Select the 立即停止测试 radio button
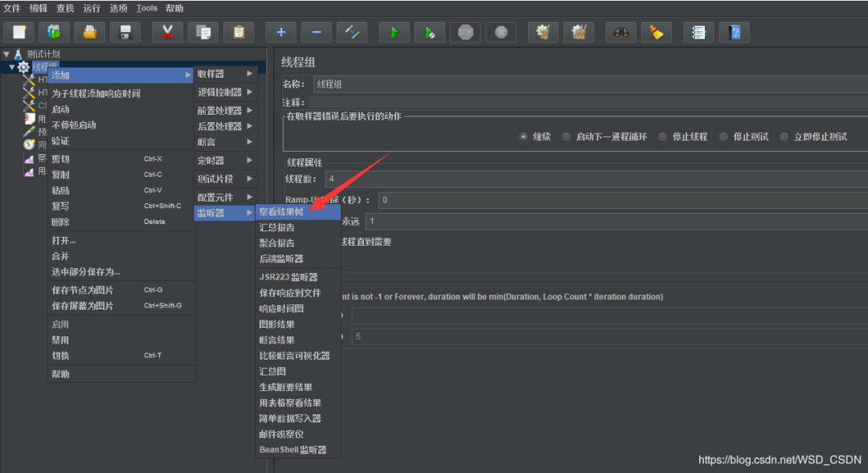This screenshot has height=473, width=868. point(784,137)
